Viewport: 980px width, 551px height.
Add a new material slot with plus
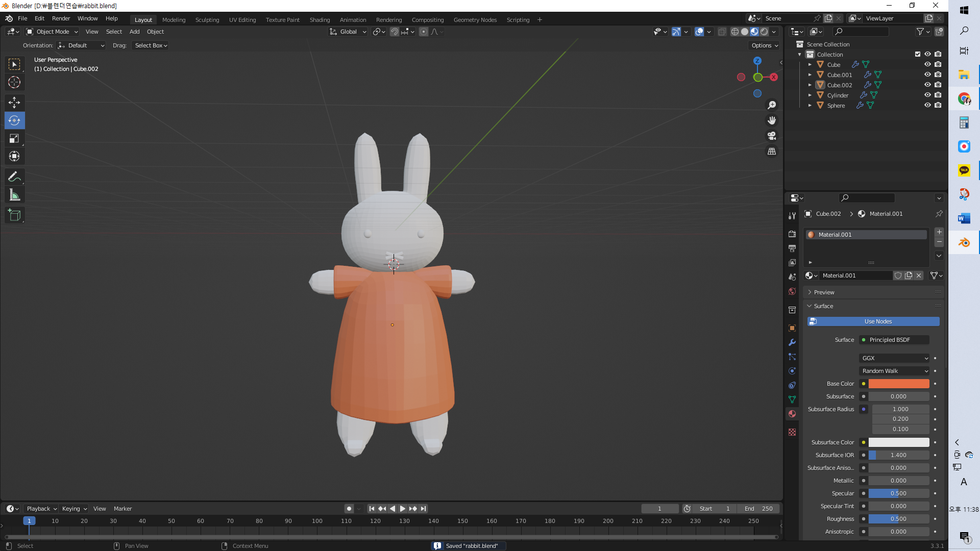click(939, 232)
